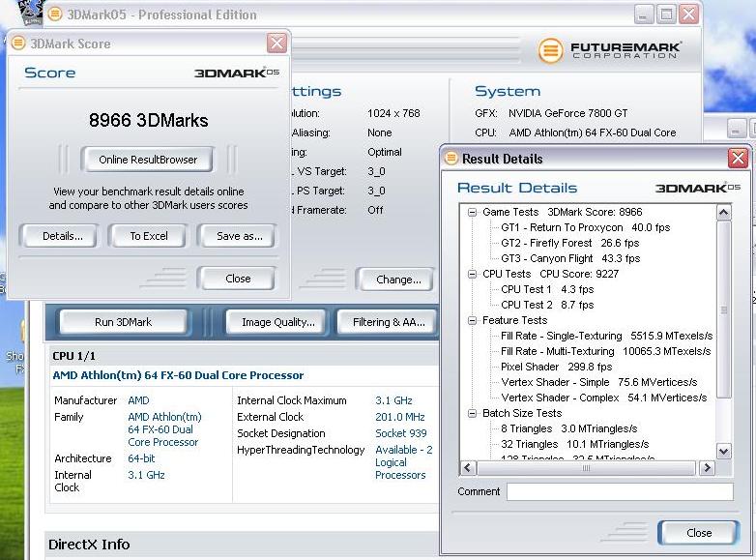Screen dimensions: 756x560
Task: Collapse the Feature Tests tree node
Action: [x=472, y=320]
